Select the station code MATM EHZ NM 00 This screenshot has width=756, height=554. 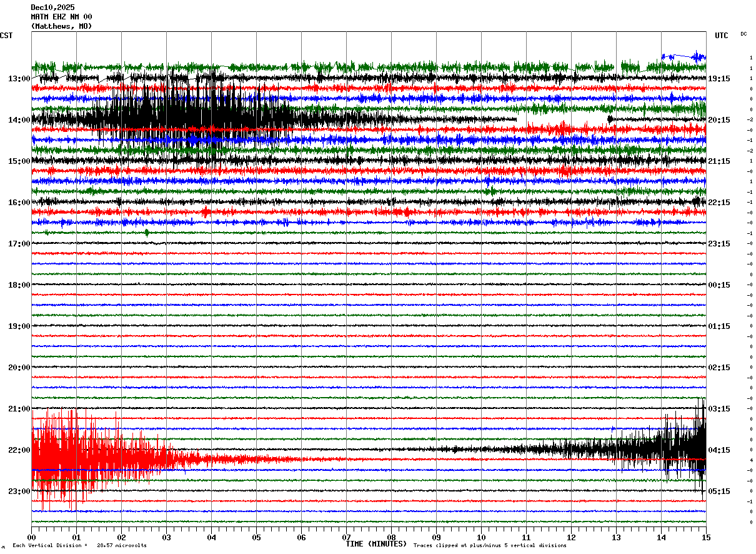point(61,17)
